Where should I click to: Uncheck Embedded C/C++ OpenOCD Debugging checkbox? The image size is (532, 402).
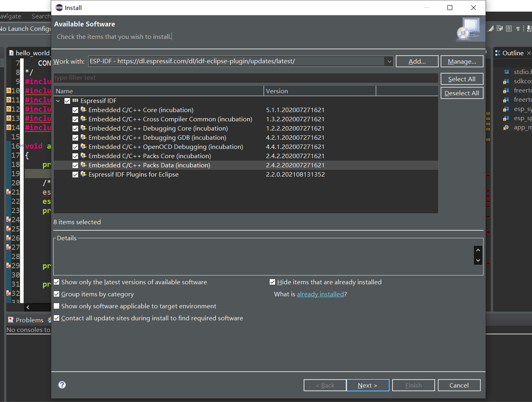[x=75, y=147]
